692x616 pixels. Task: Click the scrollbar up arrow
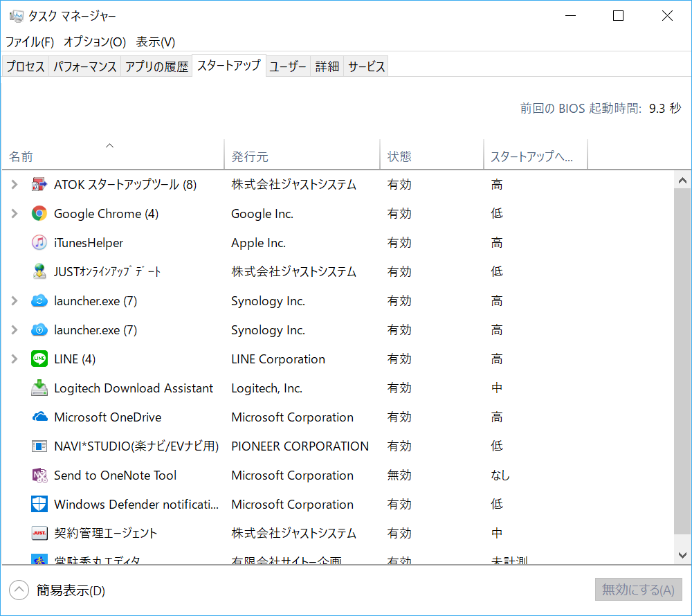[x=682, y=180]
